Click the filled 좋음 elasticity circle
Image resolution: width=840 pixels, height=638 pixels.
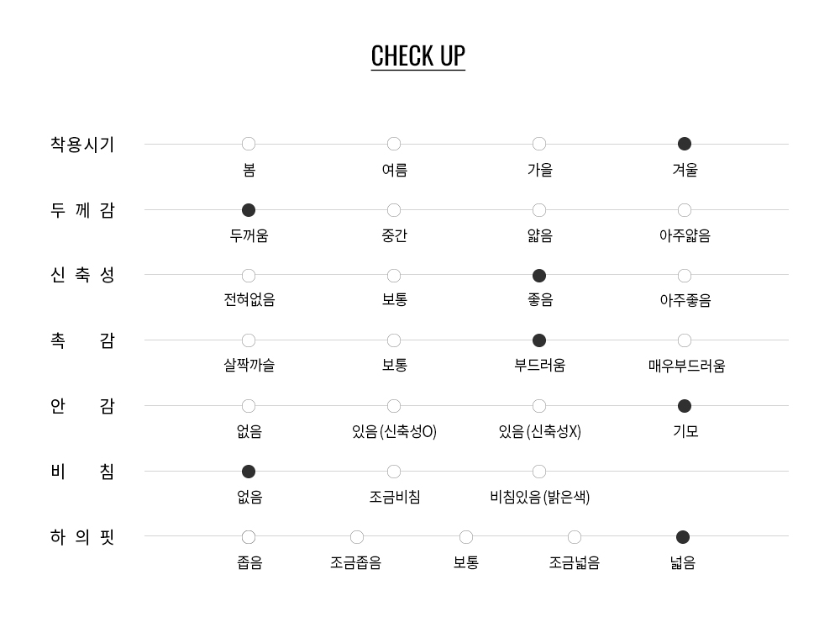(539, 276)
